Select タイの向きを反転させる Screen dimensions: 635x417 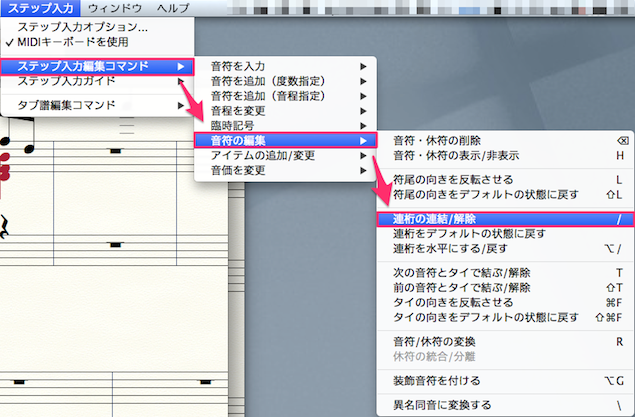(505, 303)
